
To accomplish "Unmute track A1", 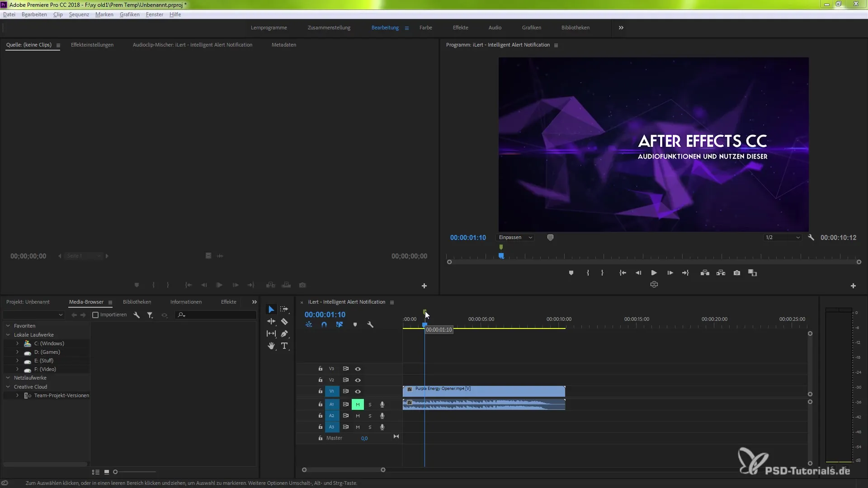I will [358, 404].
